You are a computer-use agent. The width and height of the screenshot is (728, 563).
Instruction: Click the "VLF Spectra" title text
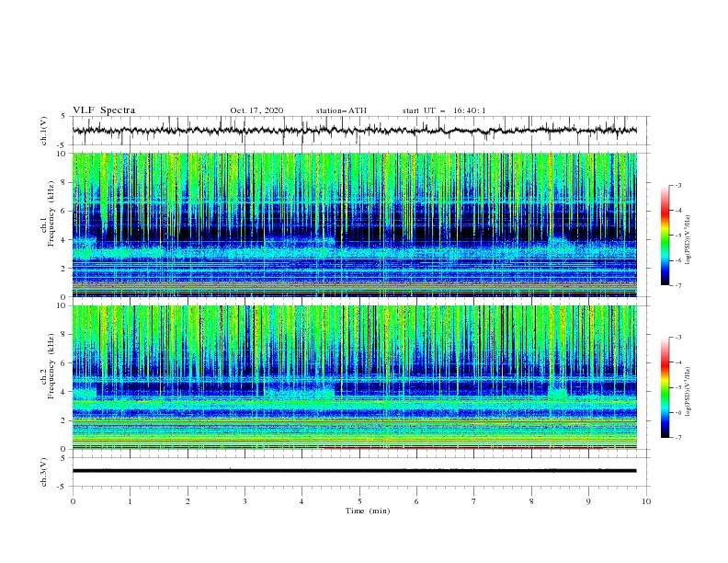click(104, 110)
